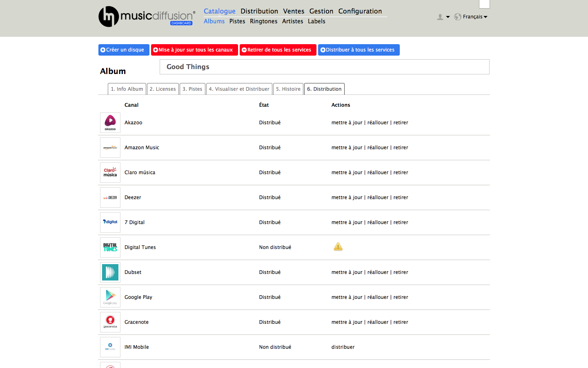This screenshot has width=588, height=368.
Task: Select the 6. Distribution tab
Action: coord(324,89)
